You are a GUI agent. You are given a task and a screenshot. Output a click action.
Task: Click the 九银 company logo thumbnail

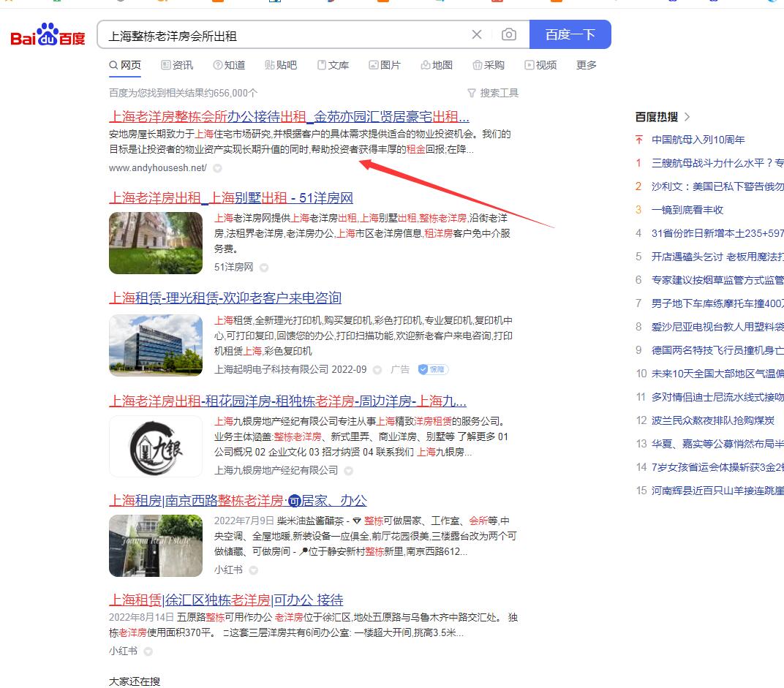tap(156, 446)
